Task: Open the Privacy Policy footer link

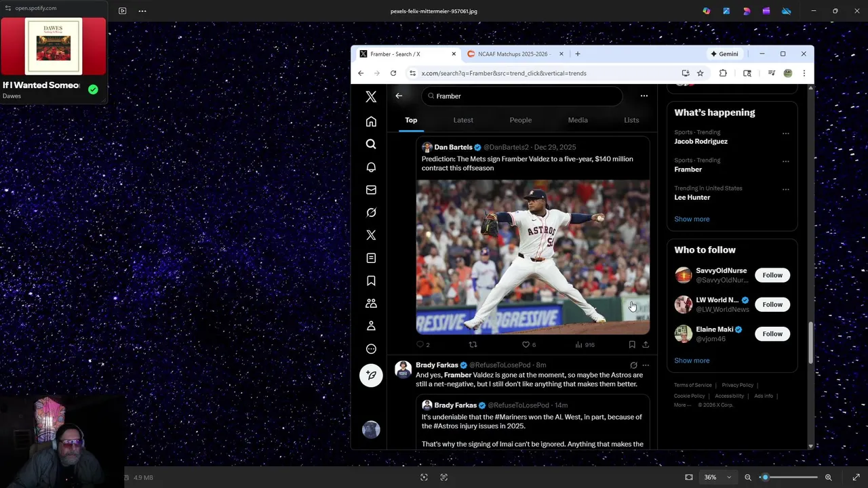Action: pyautogui.click(x=737, y=385)
